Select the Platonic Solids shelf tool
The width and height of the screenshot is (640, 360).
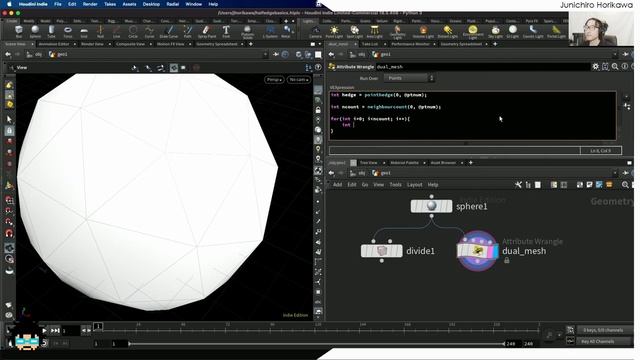(247, 32)
